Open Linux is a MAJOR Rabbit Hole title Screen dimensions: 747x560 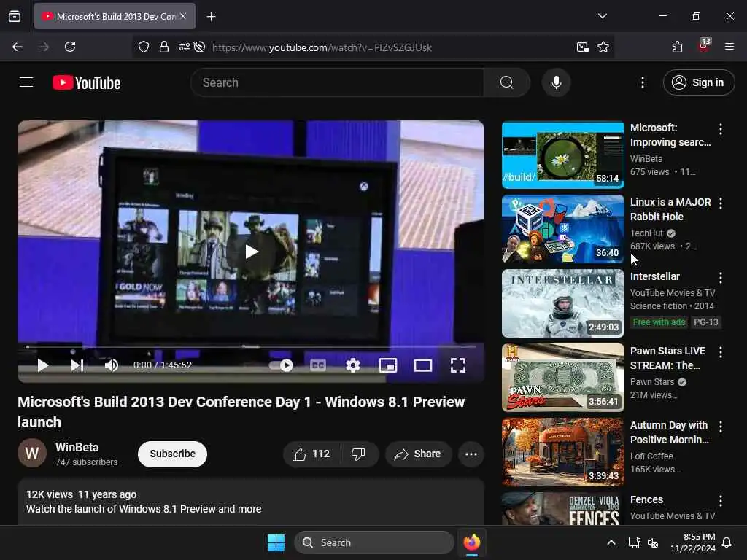[x=670, y=209]
